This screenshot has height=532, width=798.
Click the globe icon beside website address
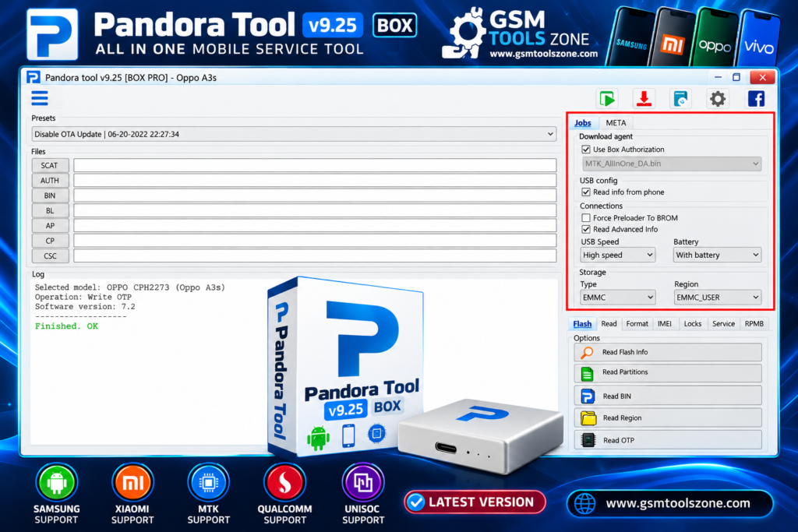[x=584, y=503]
